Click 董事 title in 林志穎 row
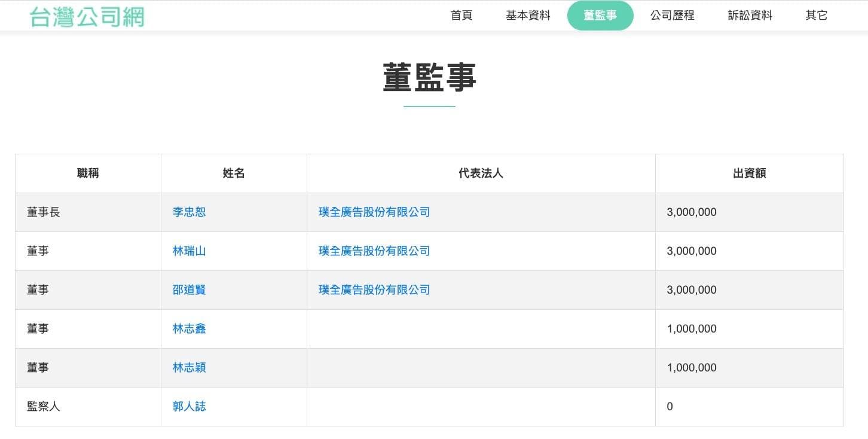This screenshot has height=439, width=868. [x=38, y=368]
